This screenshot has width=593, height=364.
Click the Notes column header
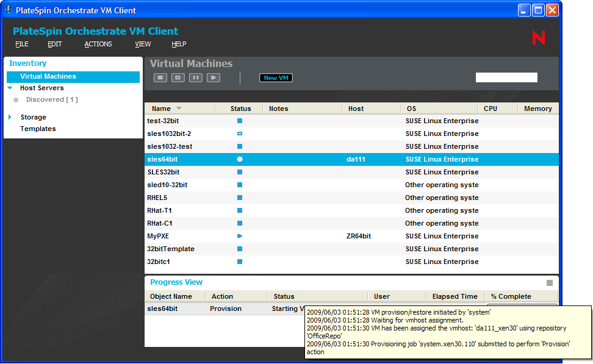coord(279,109)
